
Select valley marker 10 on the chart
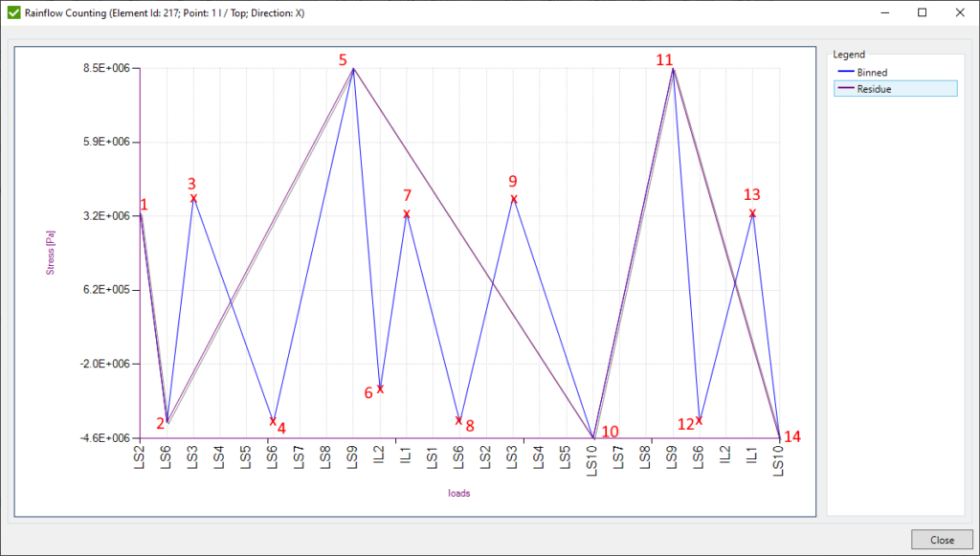593,436
